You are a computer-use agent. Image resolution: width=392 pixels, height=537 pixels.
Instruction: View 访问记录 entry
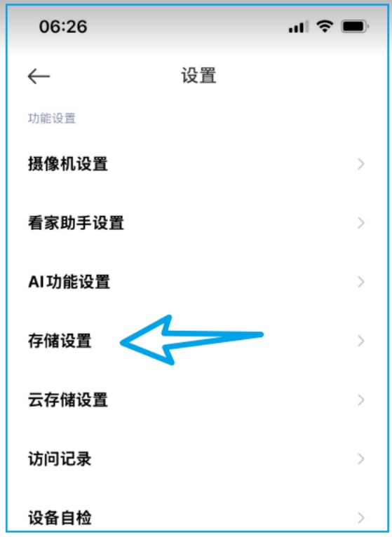coord(196,459)
